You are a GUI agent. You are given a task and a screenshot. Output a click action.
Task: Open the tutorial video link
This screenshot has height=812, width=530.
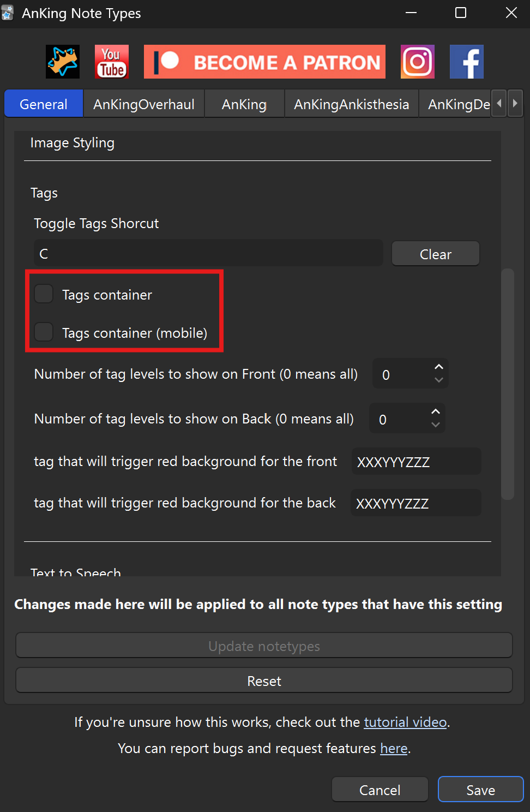point(405,722)
